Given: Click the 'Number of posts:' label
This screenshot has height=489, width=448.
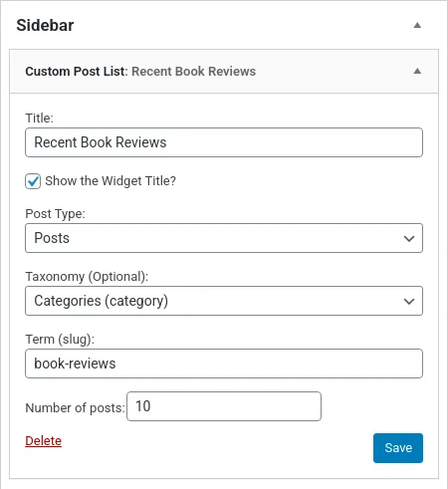Looking at the screenshot, I should [75, 408].
